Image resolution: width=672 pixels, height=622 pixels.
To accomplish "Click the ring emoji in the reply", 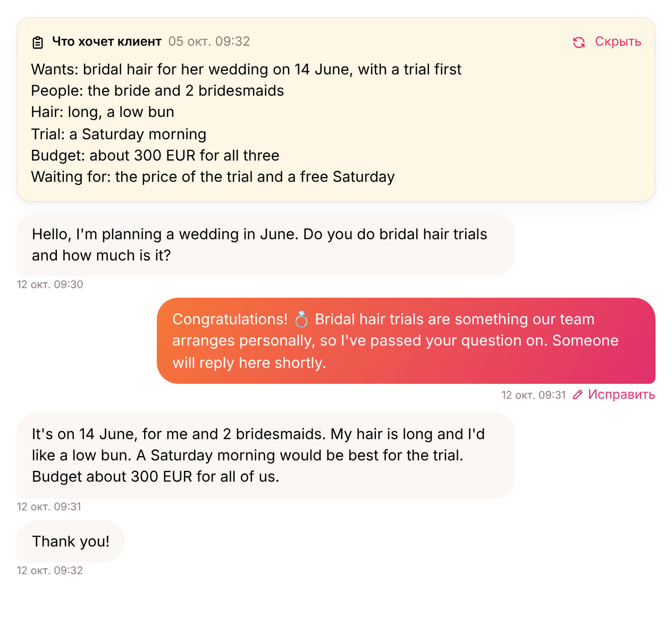I will (301, 319).
